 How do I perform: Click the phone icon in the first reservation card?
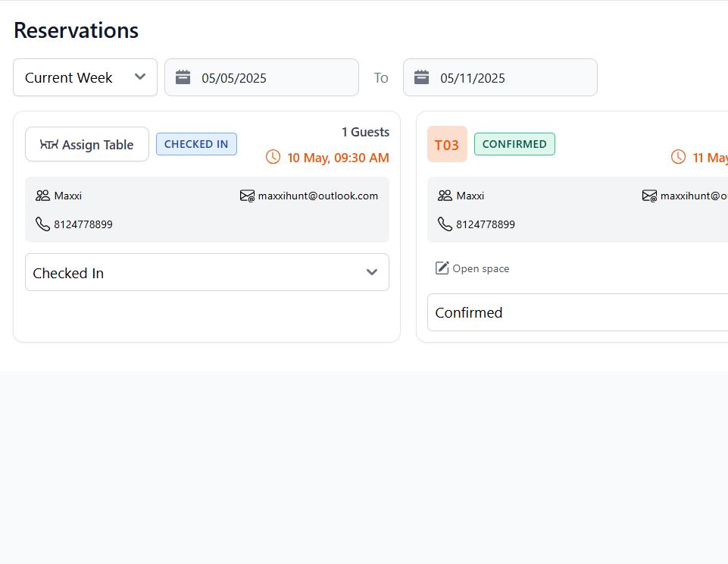coord(42,224)
